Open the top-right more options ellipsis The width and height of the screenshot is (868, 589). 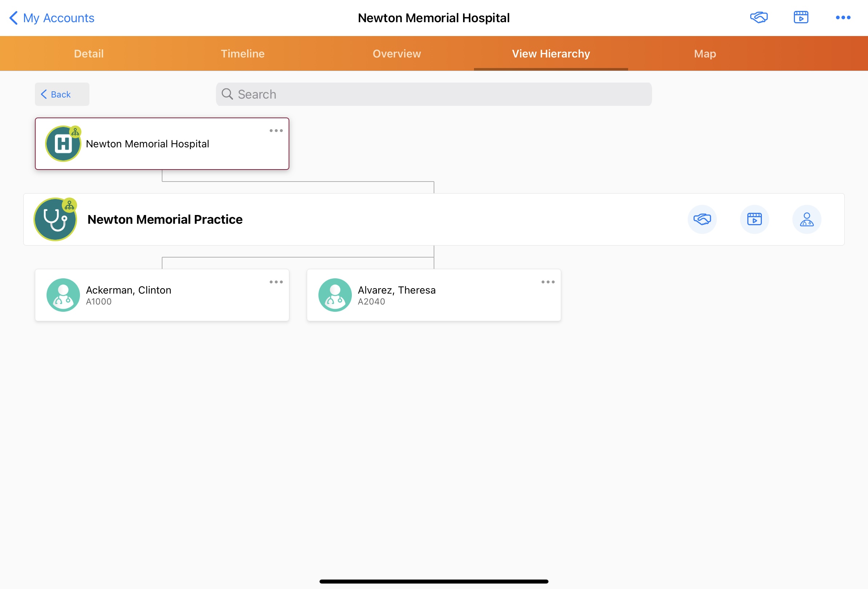pyautogui.click(x=843, y=17)
